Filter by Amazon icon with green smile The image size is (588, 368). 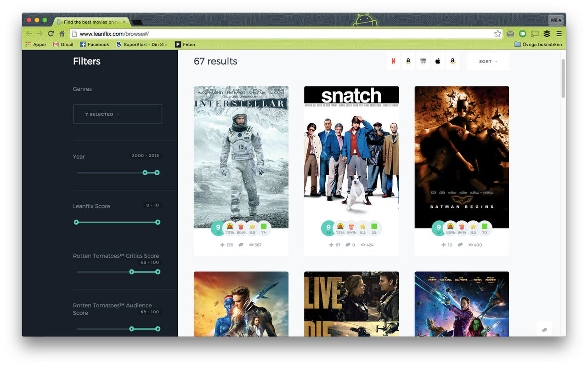pyautogui.click(x=408, y=61)
